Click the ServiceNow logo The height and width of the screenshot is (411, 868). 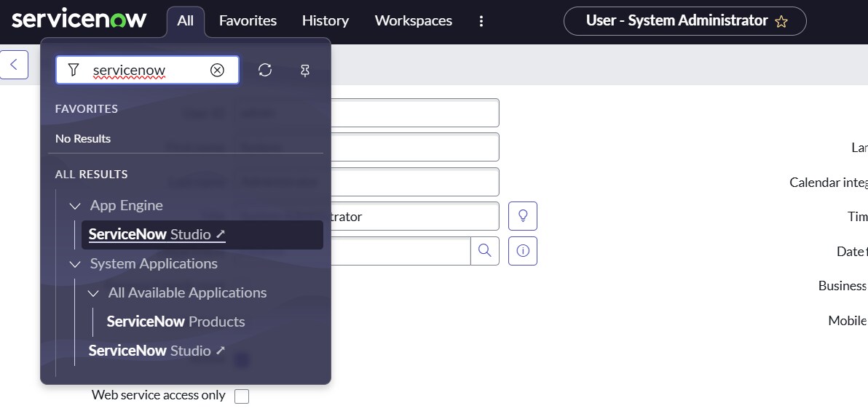pyautogui.click(x=79, y=20)
